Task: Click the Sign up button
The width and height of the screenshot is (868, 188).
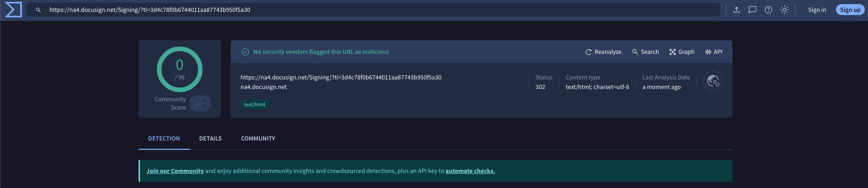Action: [x=850, y=10]
